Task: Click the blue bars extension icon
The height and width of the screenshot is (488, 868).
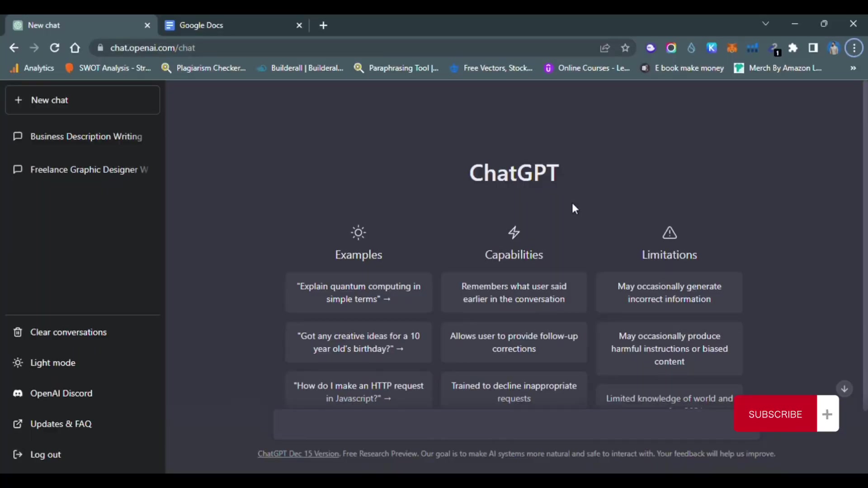Action: point(752,48)
